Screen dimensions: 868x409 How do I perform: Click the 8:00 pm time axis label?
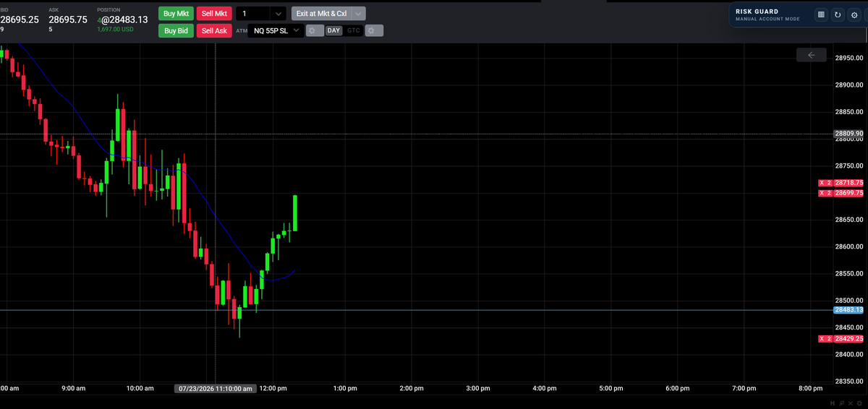[811, 389]
